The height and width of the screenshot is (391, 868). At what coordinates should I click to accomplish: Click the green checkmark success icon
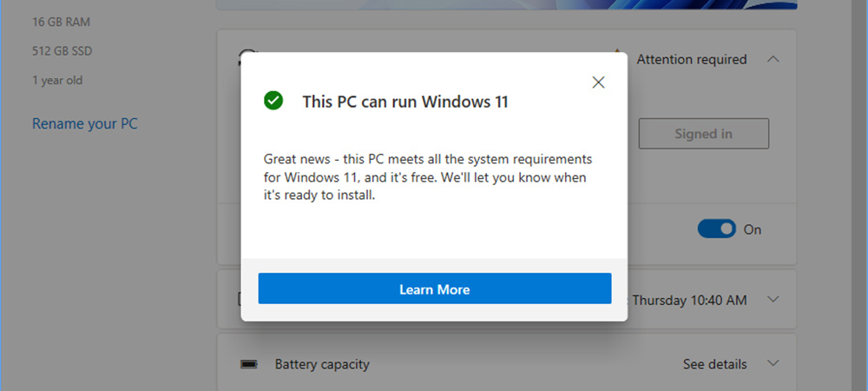(x=273, y=101)
